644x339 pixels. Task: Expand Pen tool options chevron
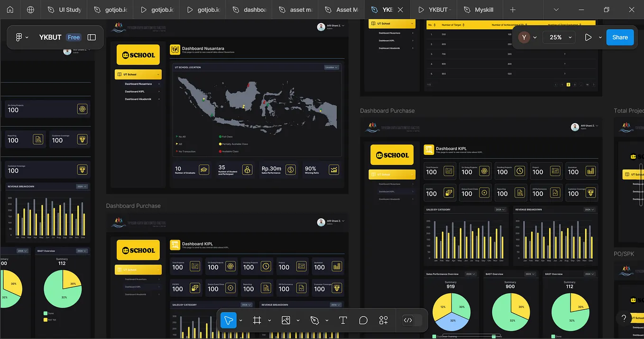coord(327,320)
